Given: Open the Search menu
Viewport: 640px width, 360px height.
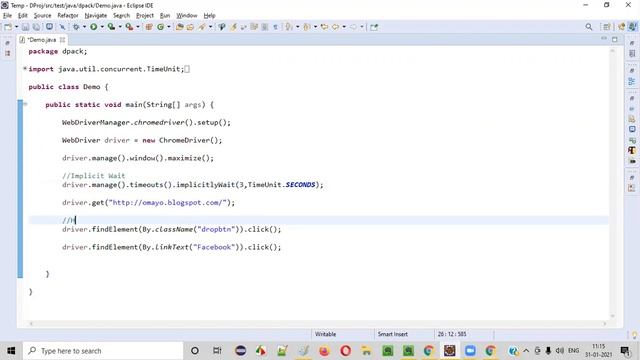Looking at the screenshot, I should [121, 16].
